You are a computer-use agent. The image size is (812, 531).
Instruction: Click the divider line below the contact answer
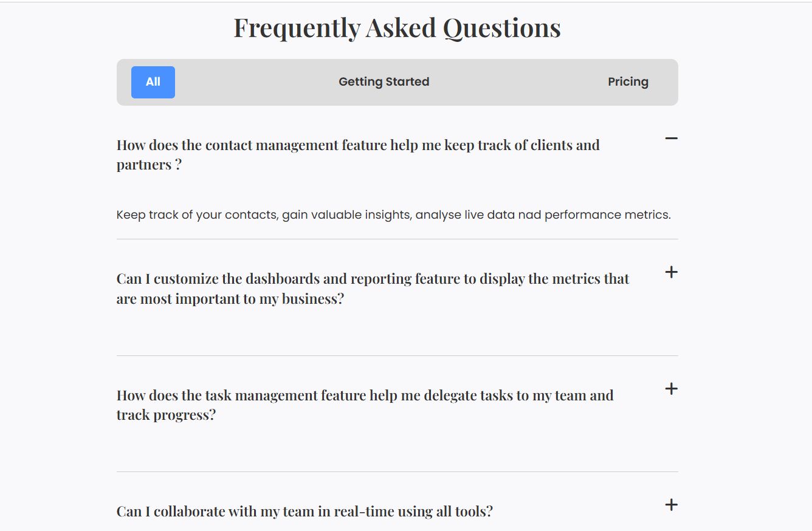coord(397,239)
